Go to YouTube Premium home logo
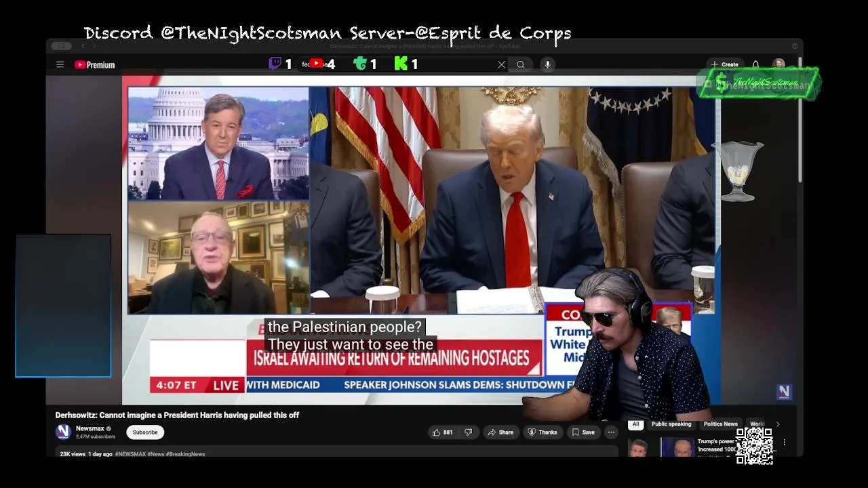868x488 pixels. [x=95, y=64]
